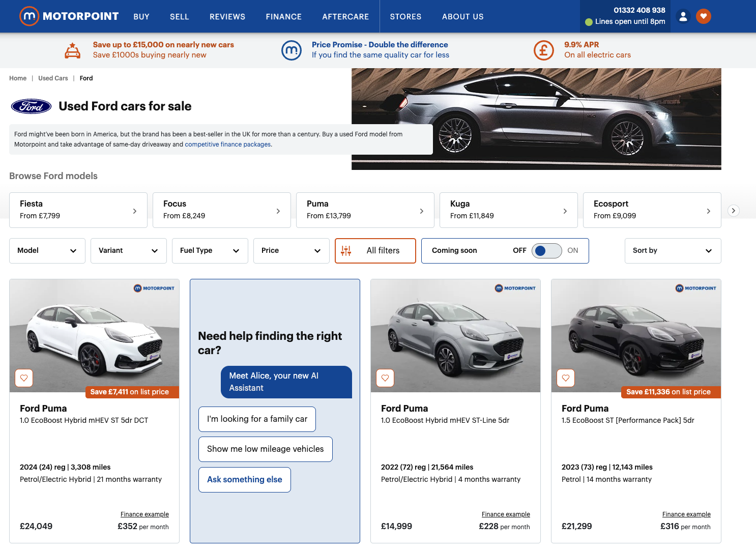Open Finance example for £24,049 Puma
The image size is (756, 550).
(144, 514)
